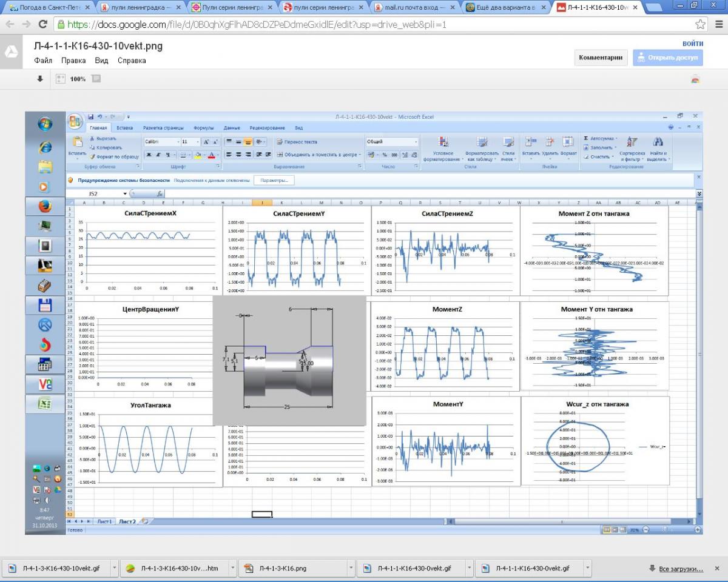Click the ВОЙТИ sign-in link
The width and height of the screenshot is (728, 582).
click(x=693, y=44)
